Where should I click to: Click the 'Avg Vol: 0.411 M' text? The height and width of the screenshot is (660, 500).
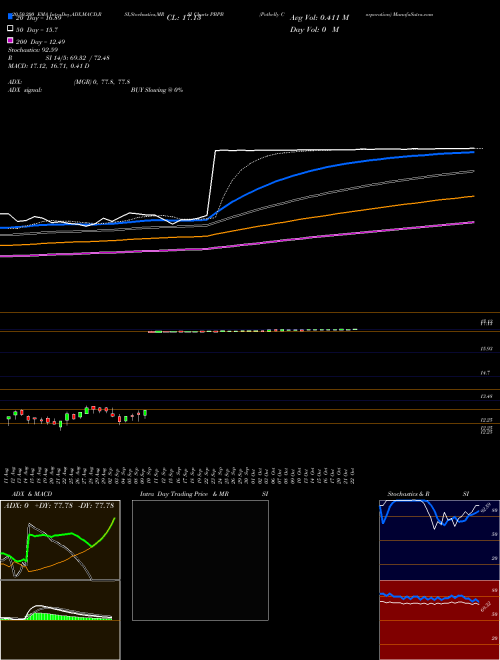point(319,18)
